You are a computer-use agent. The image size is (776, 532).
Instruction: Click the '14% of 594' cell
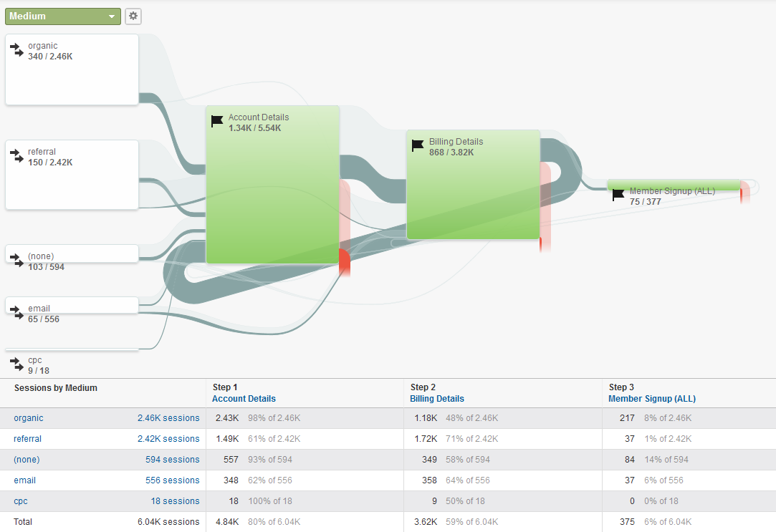[666, 460]
